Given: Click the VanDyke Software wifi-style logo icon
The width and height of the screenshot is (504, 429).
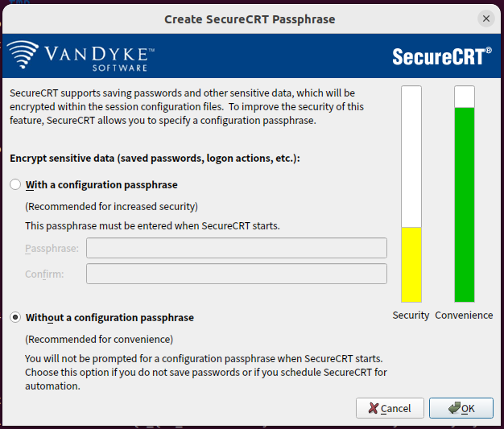Looking at the screenshot, I should (23, 55).
